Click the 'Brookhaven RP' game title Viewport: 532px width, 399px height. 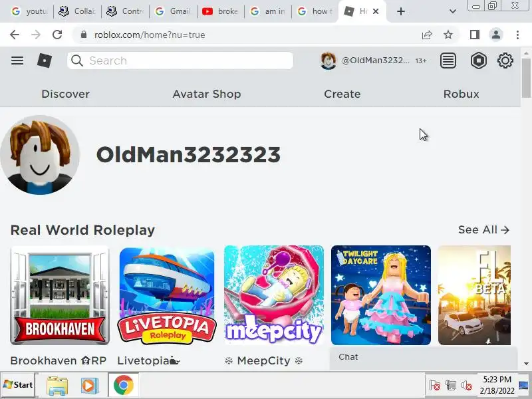(x=59, y=360)
